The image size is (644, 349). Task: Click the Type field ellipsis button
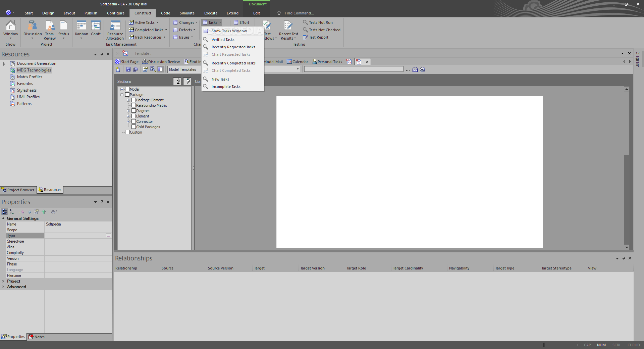click(x=108, y=236)
